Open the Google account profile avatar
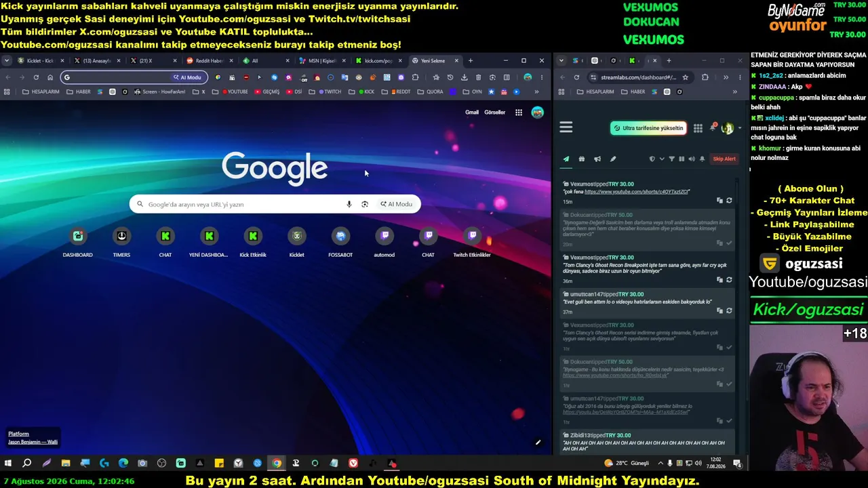Screen dimensions: 868x488 pos(538,113)
